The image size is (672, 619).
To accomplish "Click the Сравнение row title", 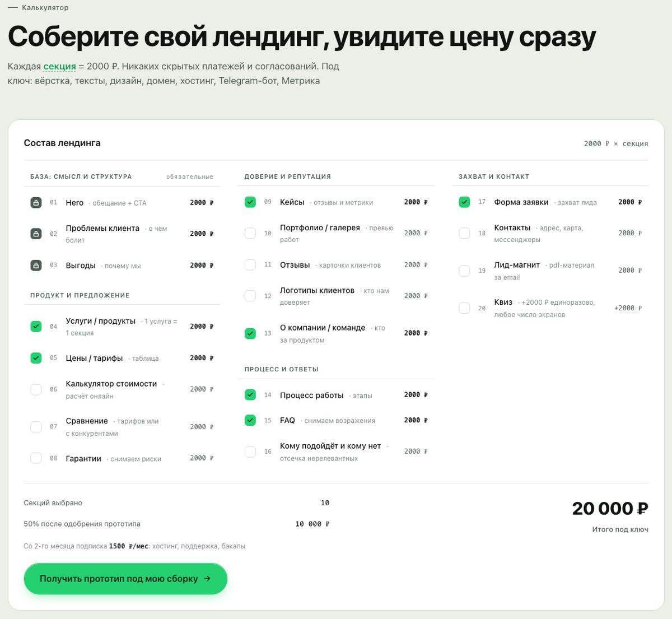I will pyautogui.click(x=87, y=421).
